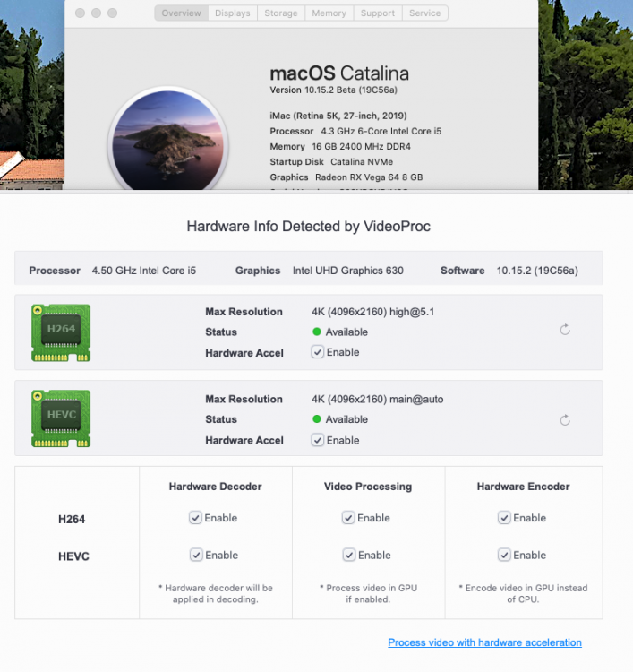Disable H264 Hardware Decoder
The height and width of the screenshot is (672, 633).
195,518
